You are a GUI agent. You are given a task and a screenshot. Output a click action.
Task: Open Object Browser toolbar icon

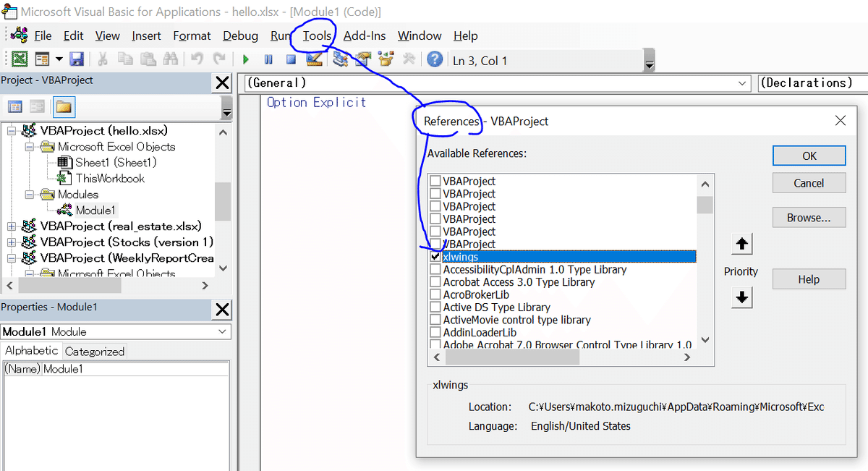click(386, 59)
